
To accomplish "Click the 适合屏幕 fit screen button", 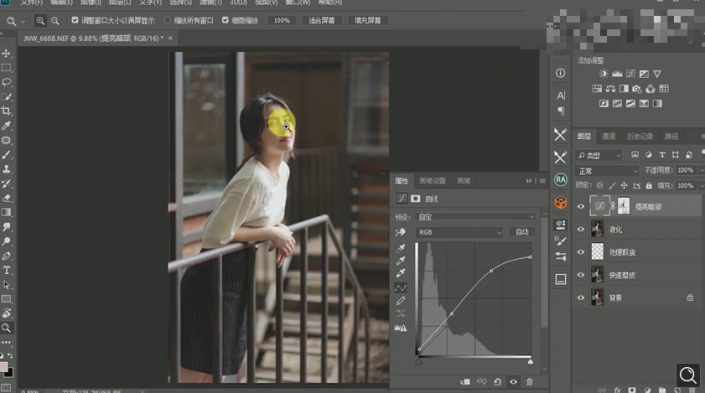I will [322, 21].
